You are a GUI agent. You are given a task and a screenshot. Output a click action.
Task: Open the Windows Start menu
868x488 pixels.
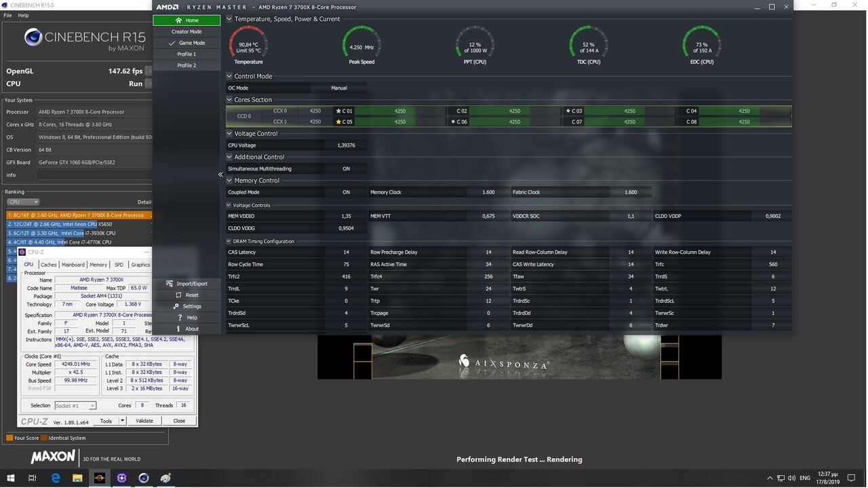(10, 478)
